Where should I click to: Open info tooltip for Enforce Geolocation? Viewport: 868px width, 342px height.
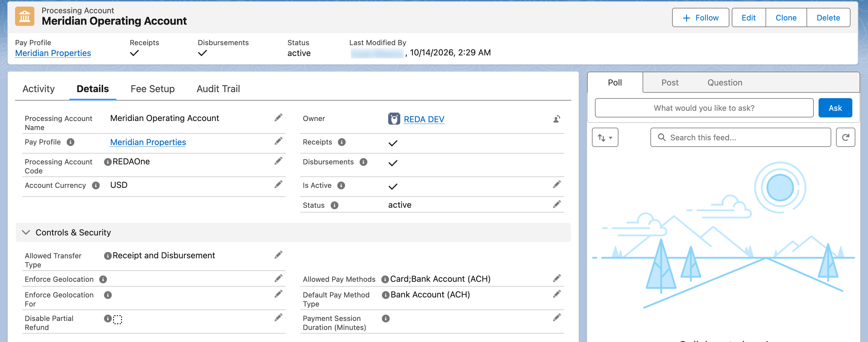point(103,279)
